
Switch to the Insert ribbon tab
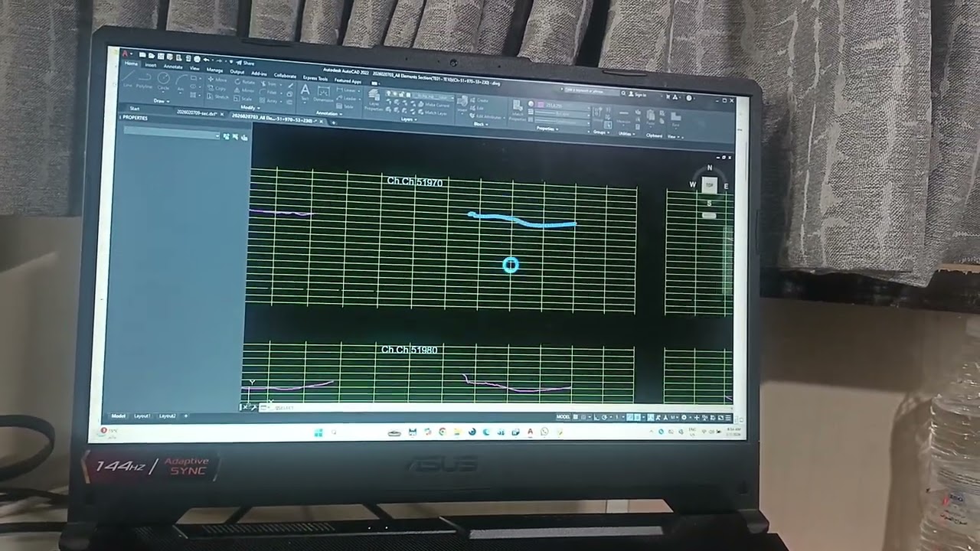151,65
